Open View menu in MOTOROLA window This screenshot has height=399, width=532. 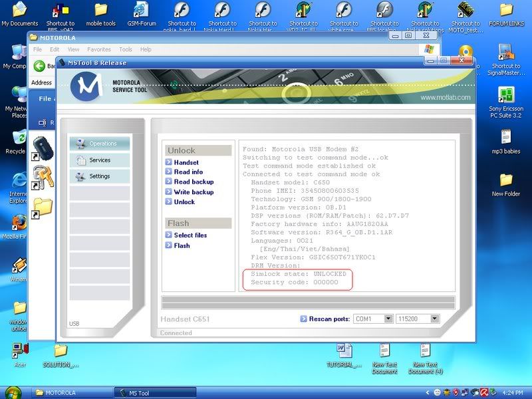(73, 49)
